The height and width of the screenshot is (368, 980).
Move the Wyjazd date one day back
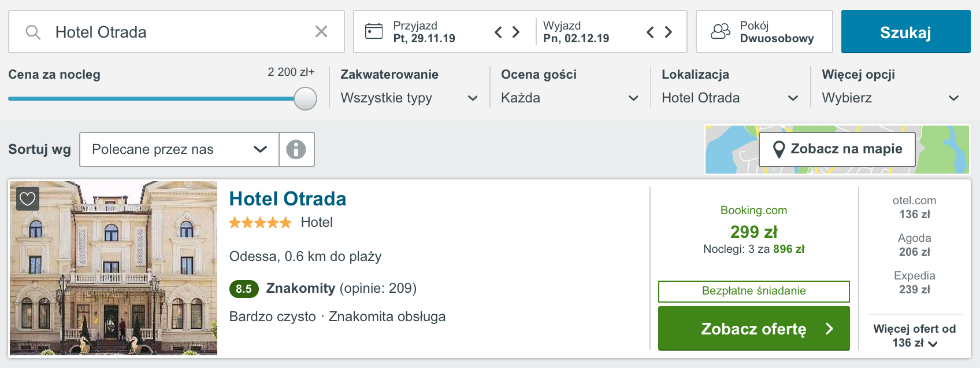click(650, 32)
